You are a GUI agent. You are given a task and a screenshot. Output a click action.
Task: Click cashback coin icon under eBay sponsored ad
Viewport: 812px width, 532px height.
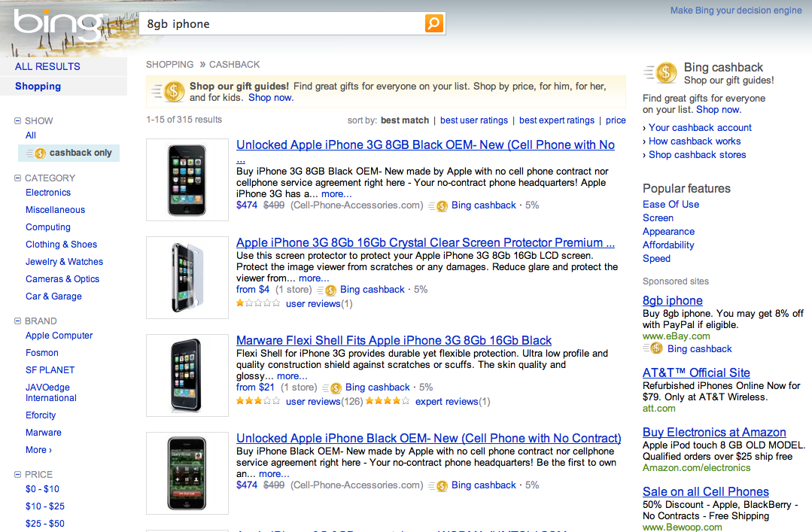point(655,348)
